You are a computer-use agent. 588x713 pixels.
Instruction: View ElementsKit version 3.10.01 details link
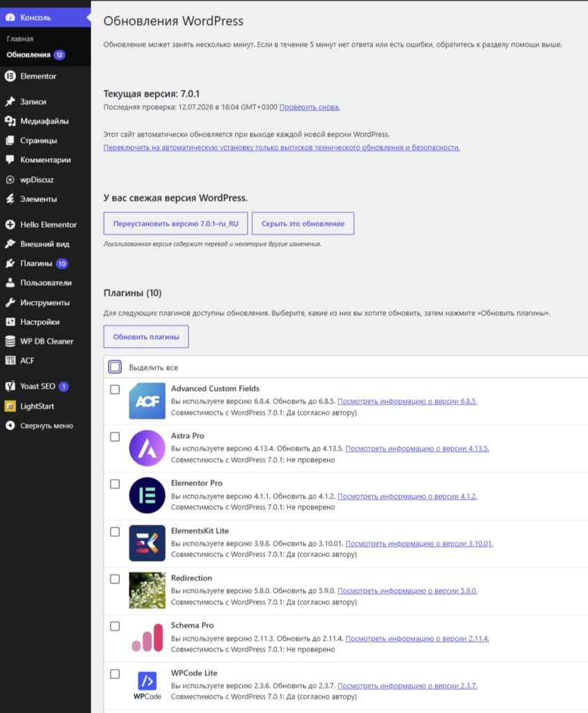pyautogui.click(x=420, y=543)
